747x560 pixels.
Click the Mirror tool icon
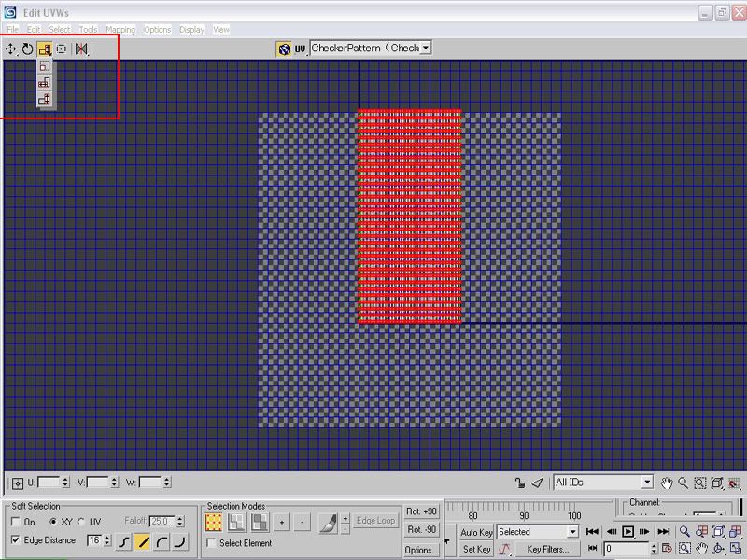81,49
